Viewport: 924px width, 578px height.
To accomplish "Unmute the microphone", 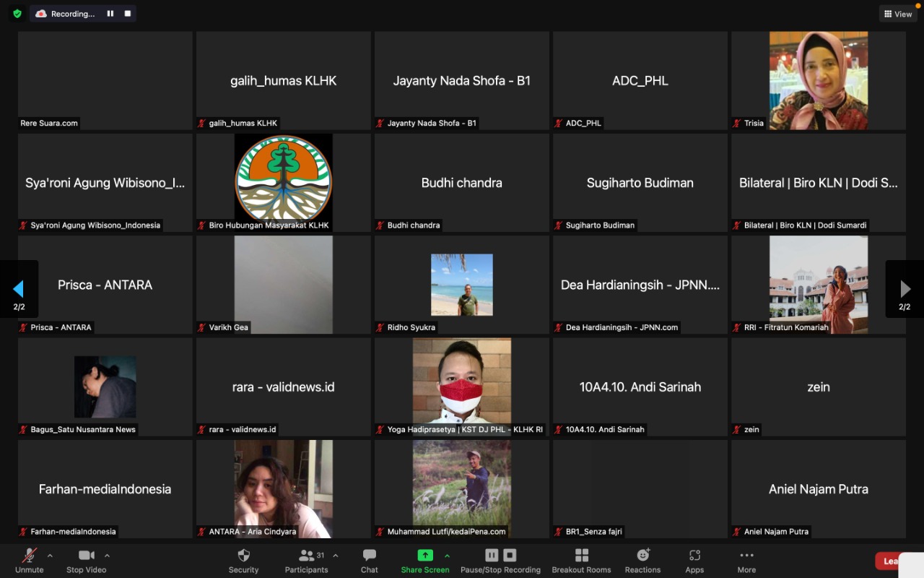I will [30, 561].
